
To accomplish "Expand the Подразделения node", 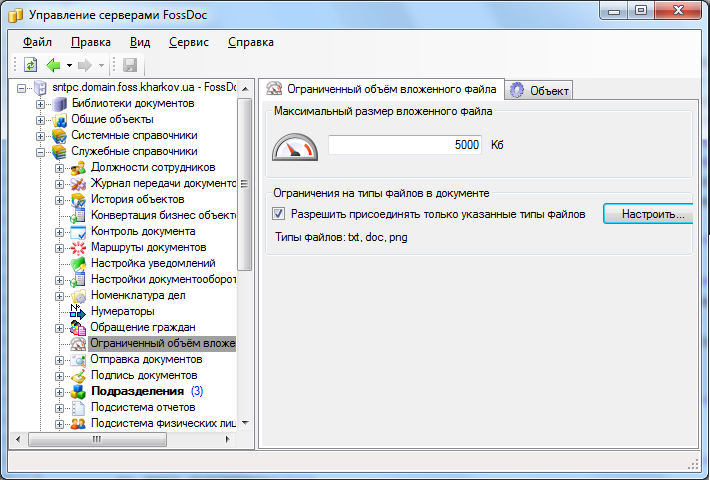I will click(59, 392).
